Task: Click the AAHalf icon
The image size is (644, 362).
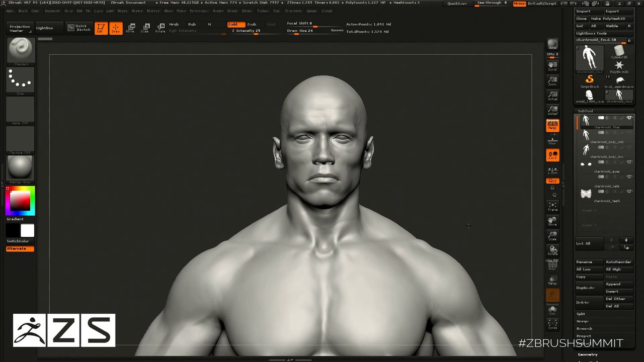Action: coord(552,110)
